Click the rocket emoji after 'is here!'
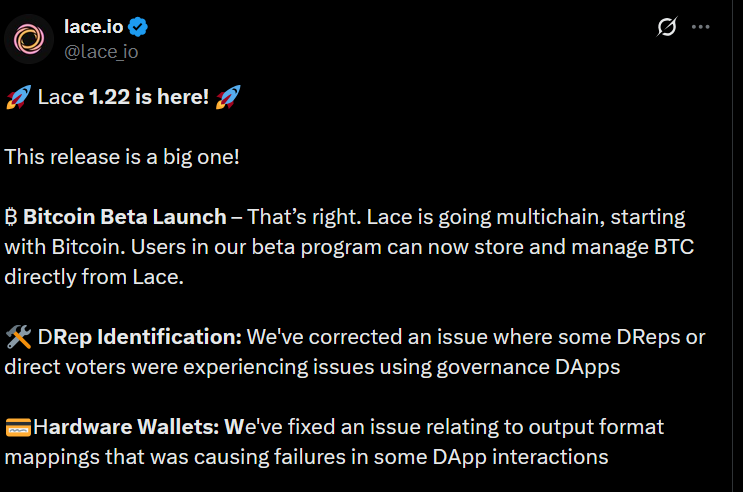 coord(228,98)
